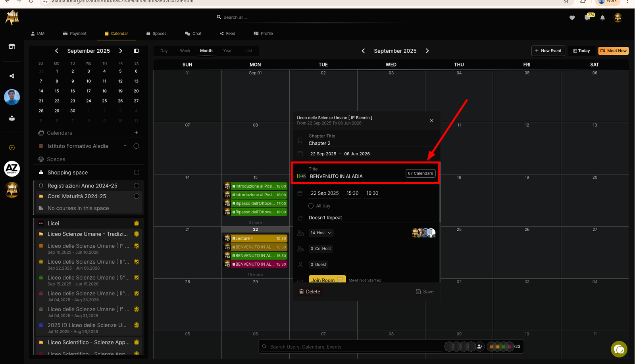Open the more options for Istituto Formativo Aladia
Viewport: 635px width, 364px height.
tap(126, 146)
